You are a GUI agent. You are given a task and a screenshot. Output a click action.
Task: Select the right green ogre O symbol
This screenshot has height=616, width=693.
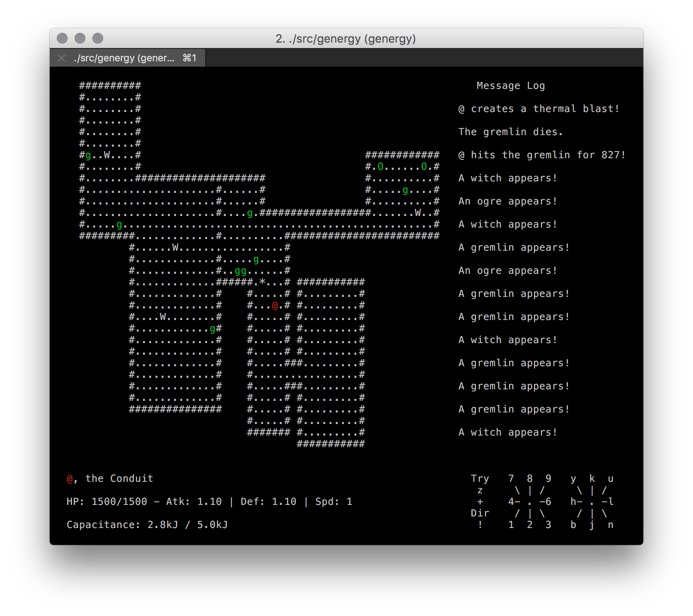424,167
